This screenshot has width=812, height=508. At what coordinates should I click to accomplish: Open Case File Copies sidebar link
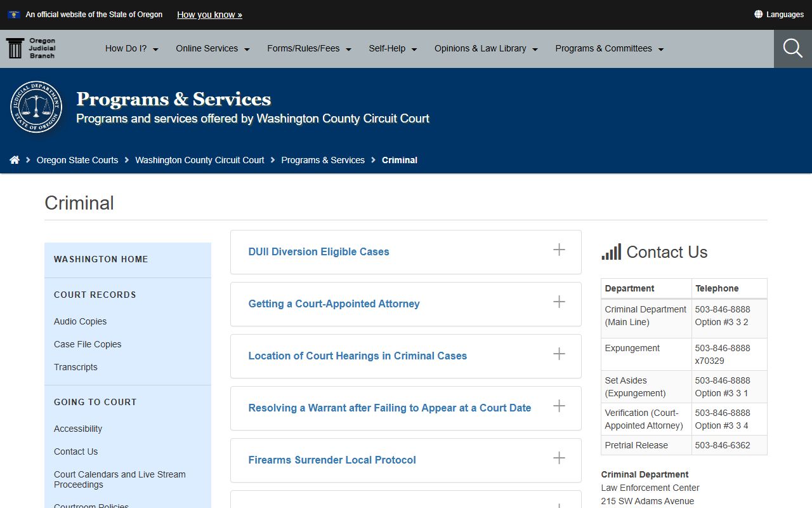tap(88, 344)
